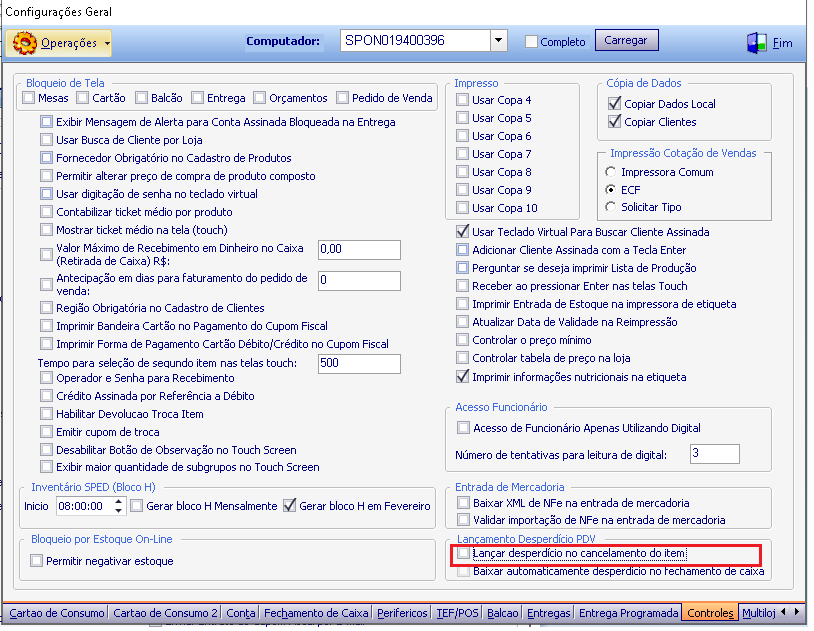Select Impressora Comum radio button
The width and height of the screenshot is (814, 631).
[x=611, y=172]
